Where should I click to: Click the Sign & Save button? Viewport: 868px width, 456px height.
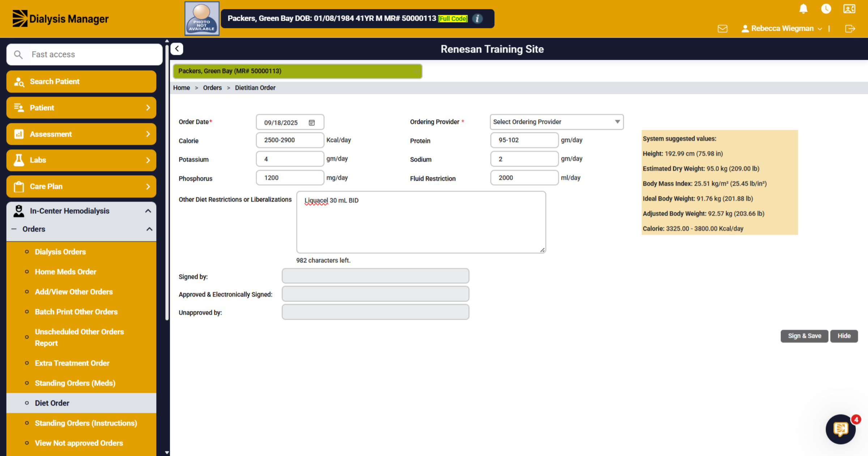(804, 336)
